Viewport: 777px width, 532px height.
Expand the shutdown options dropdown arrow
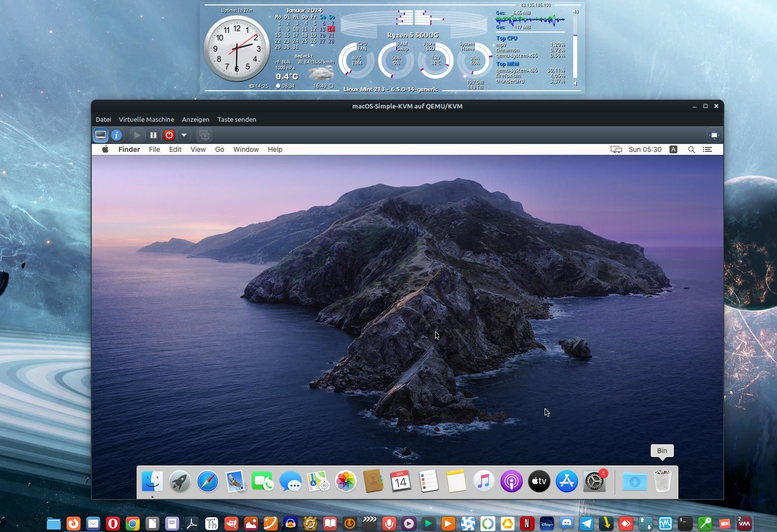(x=184, y=135)
